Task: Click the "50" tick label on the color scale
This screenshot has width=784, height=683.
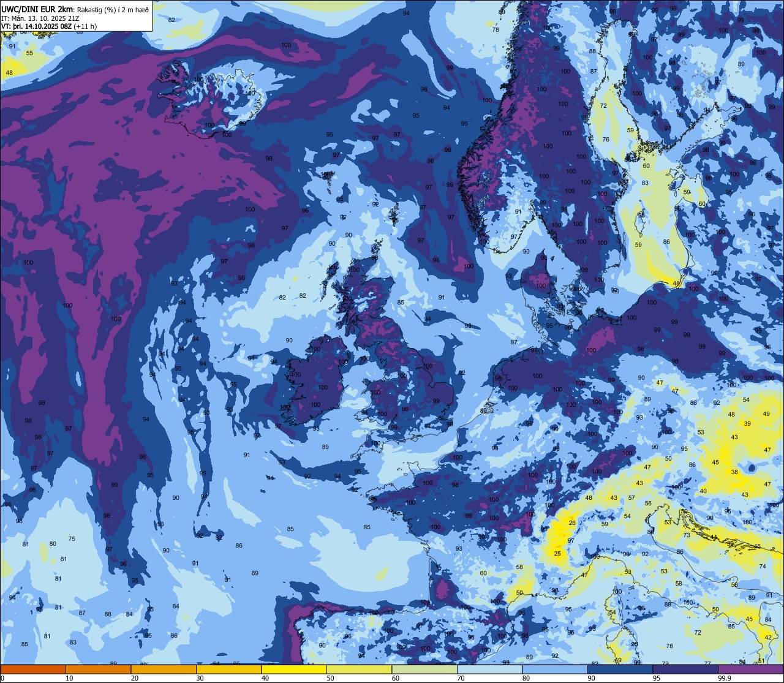Action: [x=331, y=678]
